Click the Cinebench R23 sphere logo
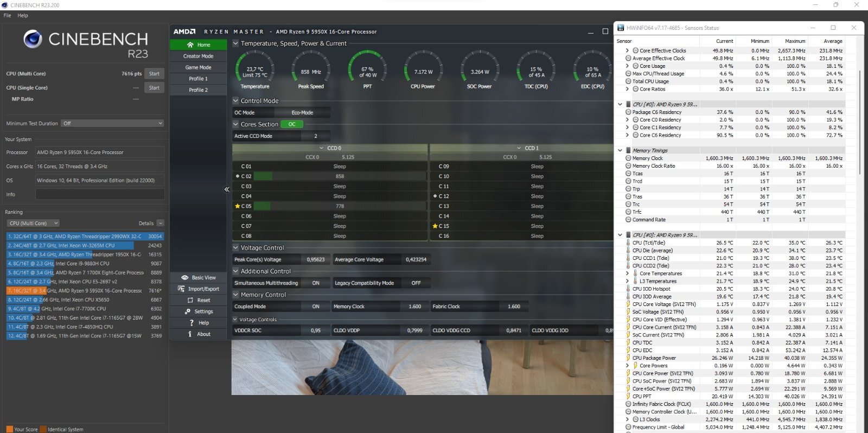This screenshot has width=868, height=433. [33, 39]
